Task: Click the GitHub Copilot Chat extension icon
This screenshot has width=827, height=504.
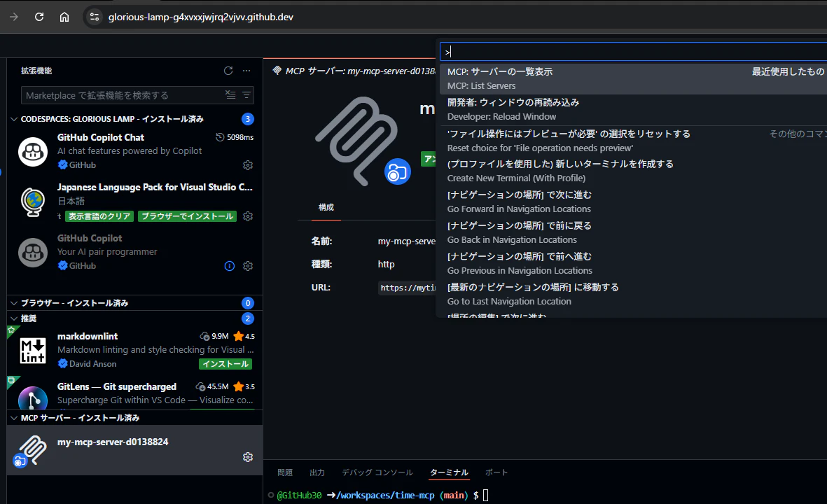Action: tap(33, 151)
